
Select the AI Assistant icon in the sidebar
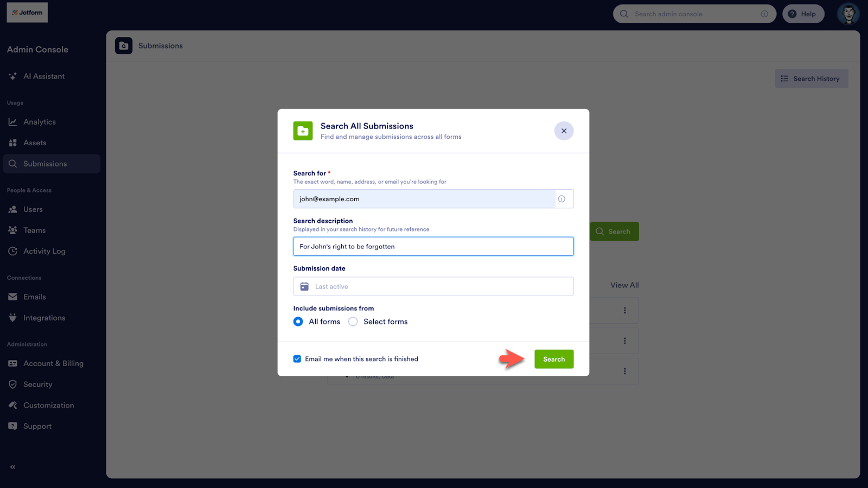[12, 76]
